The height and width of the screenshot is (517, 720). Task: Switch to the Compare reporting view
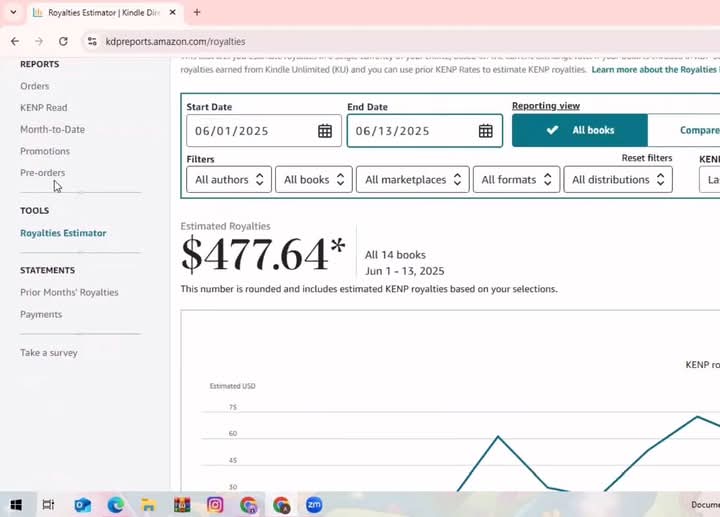click(684, 130)
